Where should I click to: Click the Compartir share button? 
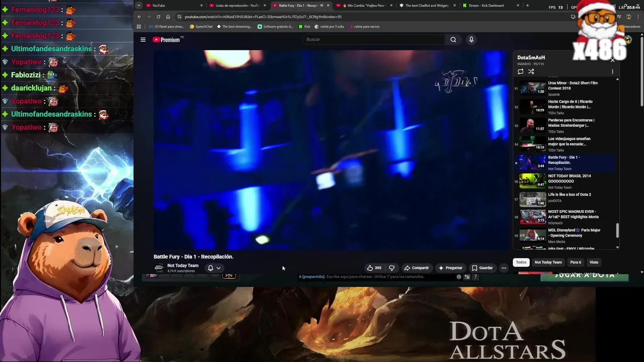point(417,268)
